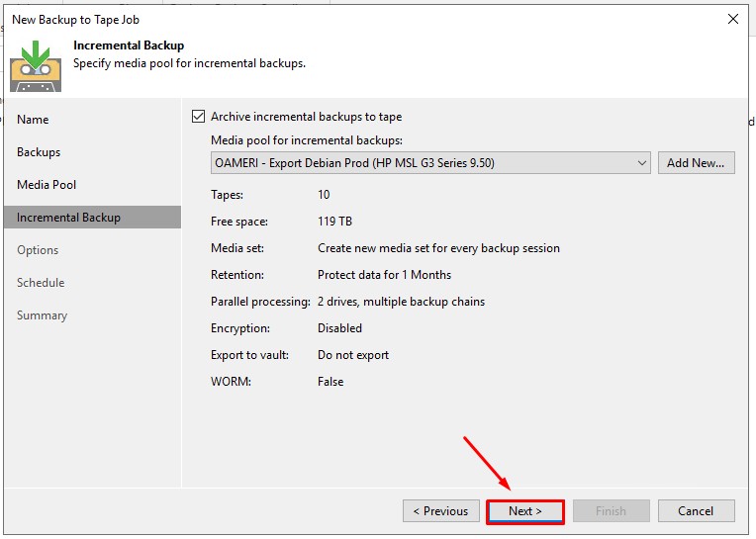This screenshot has width=756, height=539.
Task: Uncheck Archive incremental backups to tape
Action: [x=198, y=117]
